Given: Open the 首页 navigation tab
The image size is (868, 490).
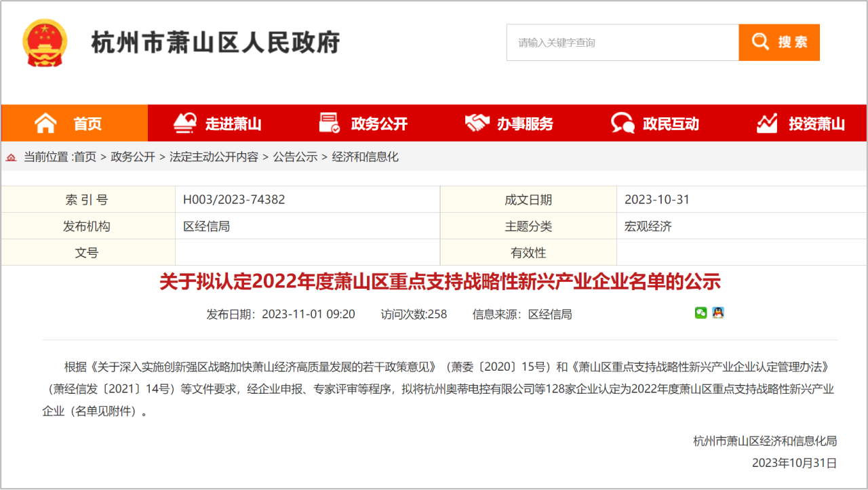Looking at the screenshot, I should pos(75,123).
